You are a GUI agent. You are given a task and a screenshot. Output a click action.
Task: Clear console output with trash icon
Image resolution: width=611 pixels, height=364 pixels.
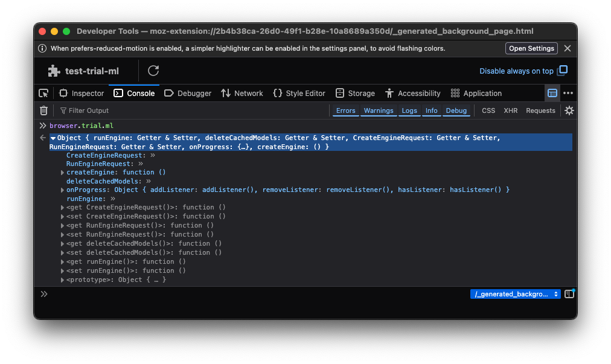click(43, 110)
